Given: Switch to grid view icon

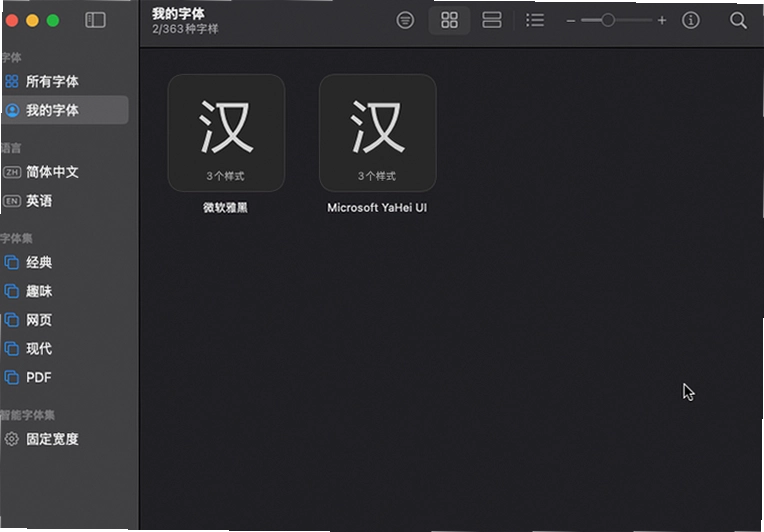Looking at the screenshot, I should point(449,20).
